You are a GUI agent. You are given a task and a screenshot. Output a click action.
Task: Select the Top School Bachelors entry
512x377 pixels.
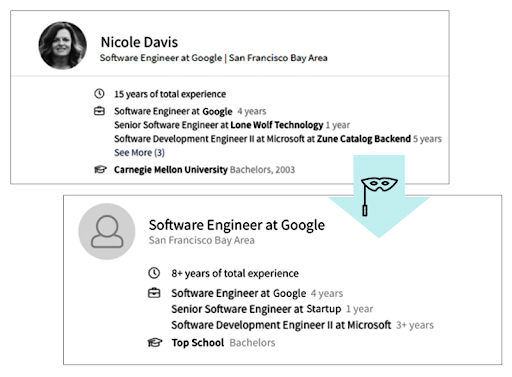pos(223,343)
